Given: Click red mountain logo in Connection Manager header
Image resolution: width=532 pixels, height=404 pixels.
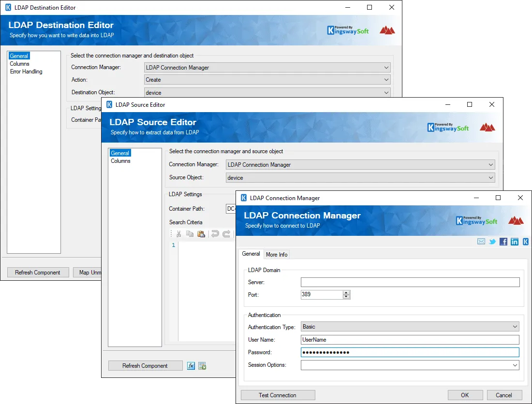Looking at the screenshot, I should [516, 221].
